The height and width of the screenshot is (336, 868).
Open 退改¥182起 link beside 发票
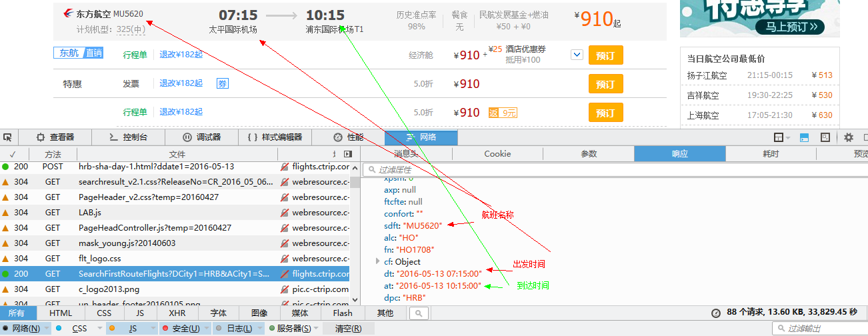coord(181,83)
